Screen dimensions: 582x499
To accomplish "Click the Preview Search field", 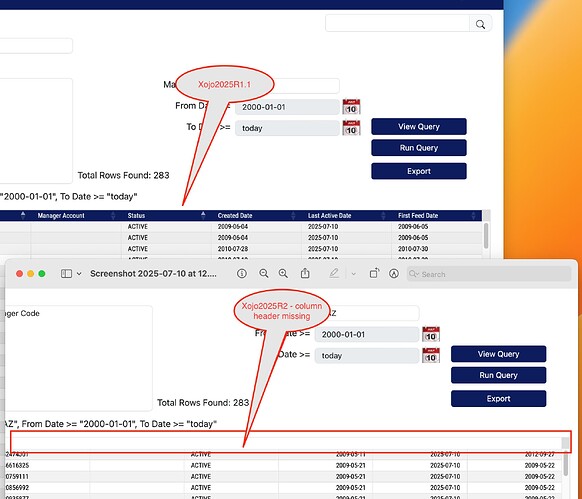I will tap(488, 274).
